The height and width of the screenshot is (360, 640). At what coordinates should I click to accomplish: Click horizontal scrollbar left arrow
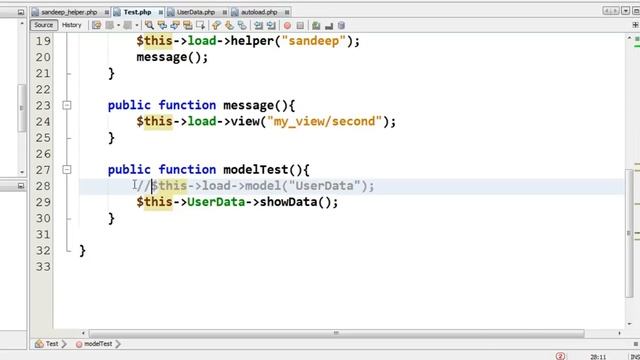pyautogui.click(x=83, y=333)
